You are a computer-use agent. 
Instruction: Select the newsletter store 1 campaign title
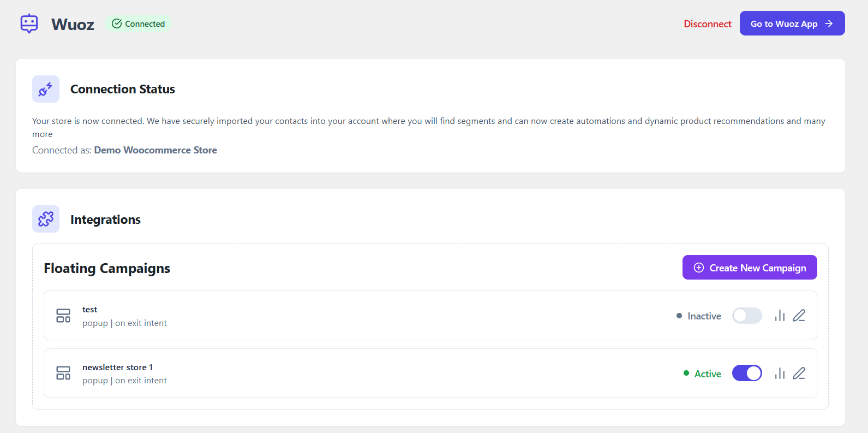(117, 367)
